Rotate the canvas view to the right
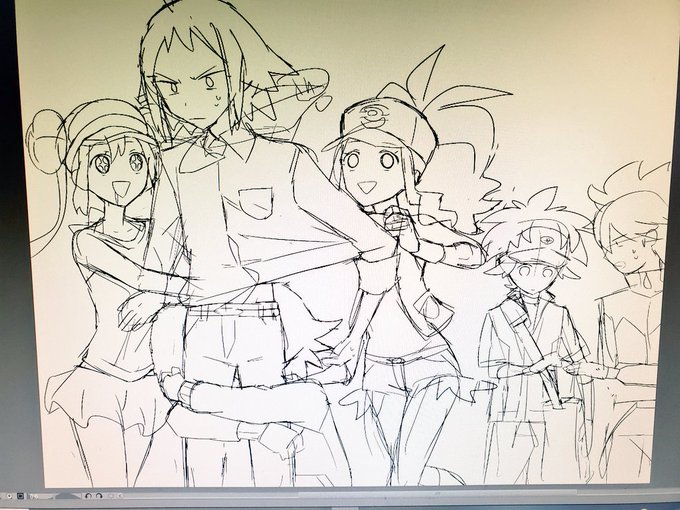 [99, 496]
